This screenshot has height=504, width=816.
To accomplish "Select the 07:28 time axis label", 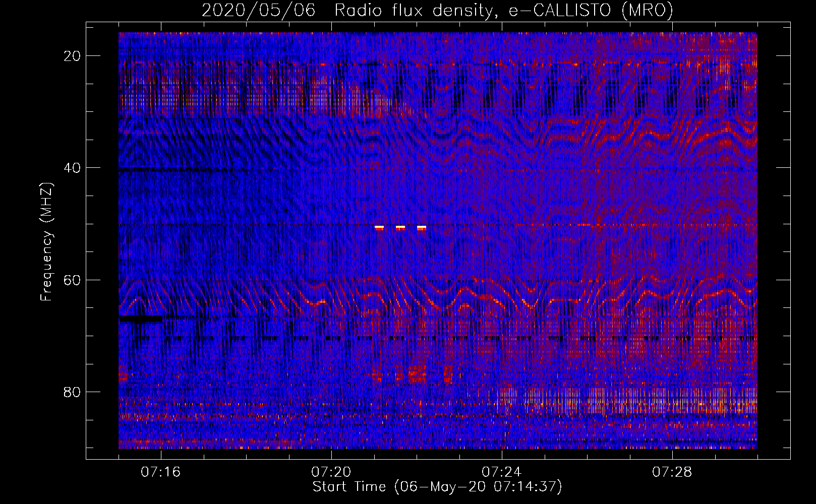I will pos(672,472).
